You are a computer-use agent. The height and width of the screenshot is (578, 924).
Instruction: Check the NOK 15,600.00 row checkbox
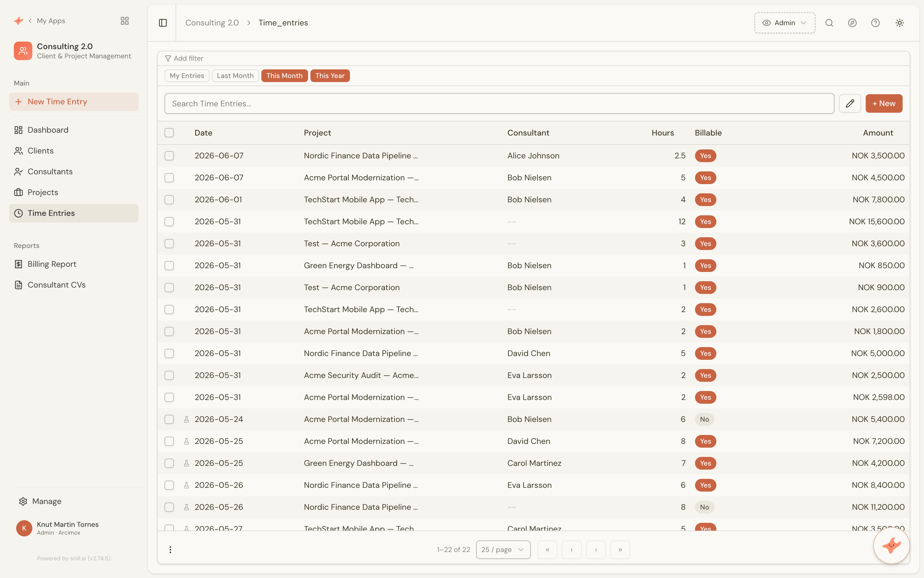[x=169, y=222]
